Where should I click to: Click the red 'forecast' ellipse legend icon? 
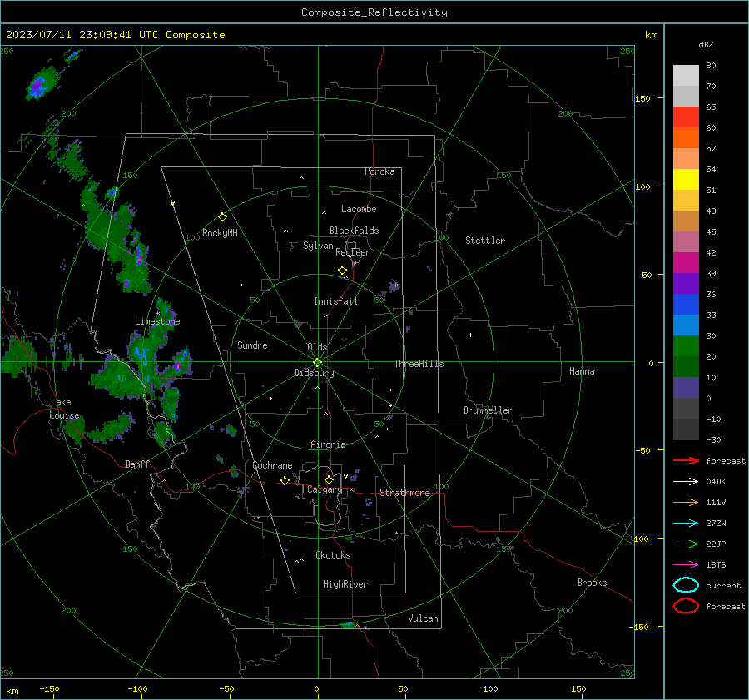coord(686,606)
